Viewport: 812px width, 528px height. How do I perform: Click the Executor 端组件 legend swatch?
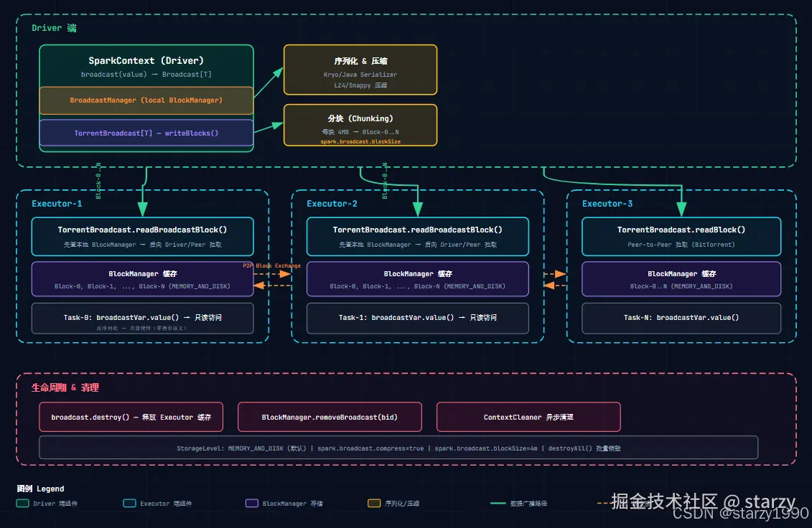click(129, 503)
